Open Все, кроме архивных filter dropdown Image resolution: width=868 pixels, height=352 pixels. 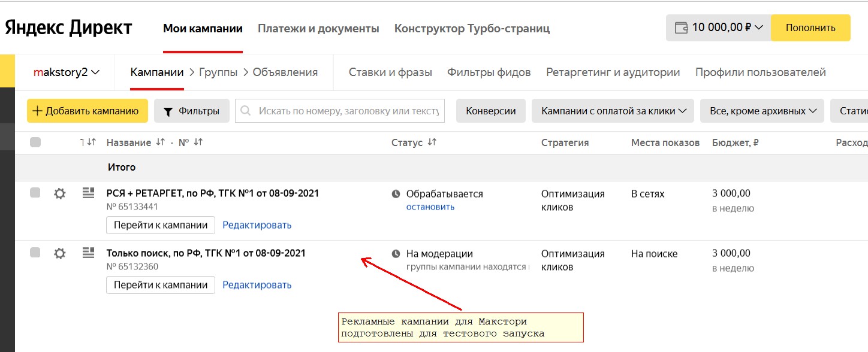762,111
